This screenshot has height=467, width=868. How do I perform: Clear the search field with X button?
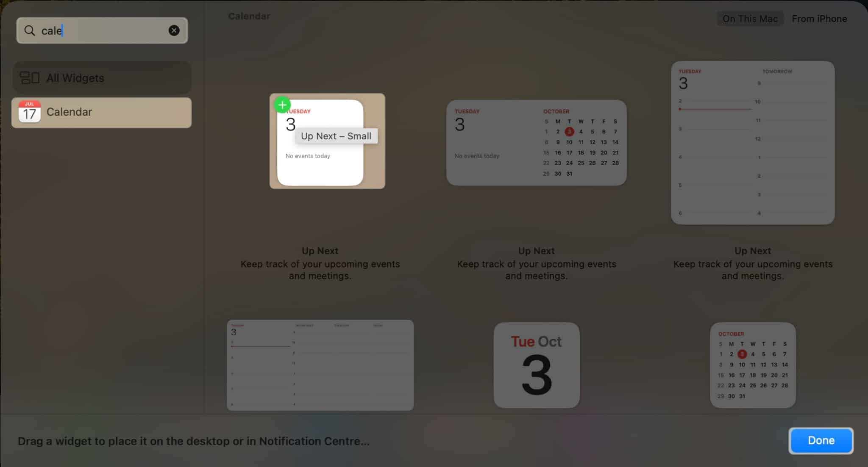click(174, 30)
